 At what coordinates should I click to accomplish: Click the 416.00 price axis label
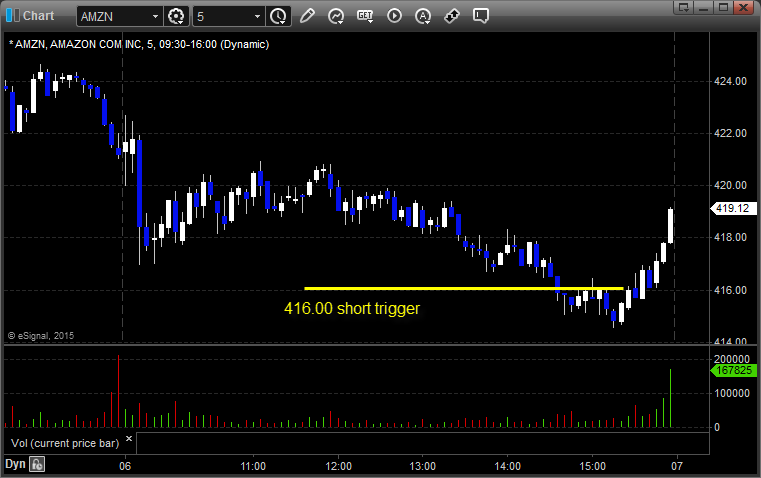pos(730,290)
